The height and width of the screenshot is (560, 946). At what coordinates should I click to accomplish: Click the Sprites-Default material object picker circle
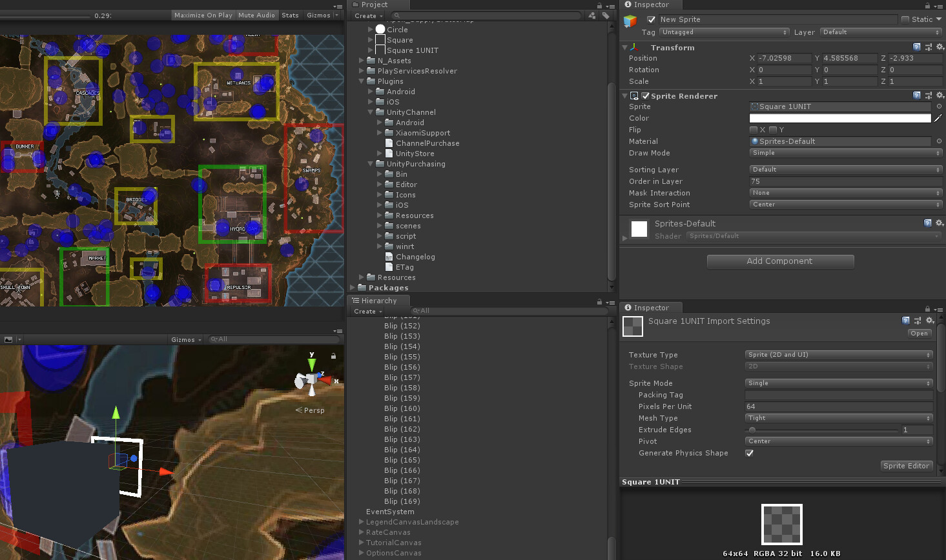click(x=940, y=141)
